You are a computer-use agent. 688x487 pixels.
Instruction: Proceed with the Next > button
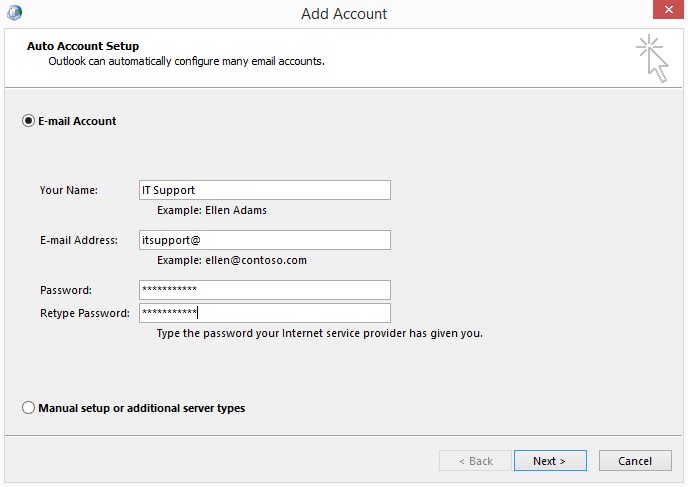(x=550, y=461)
